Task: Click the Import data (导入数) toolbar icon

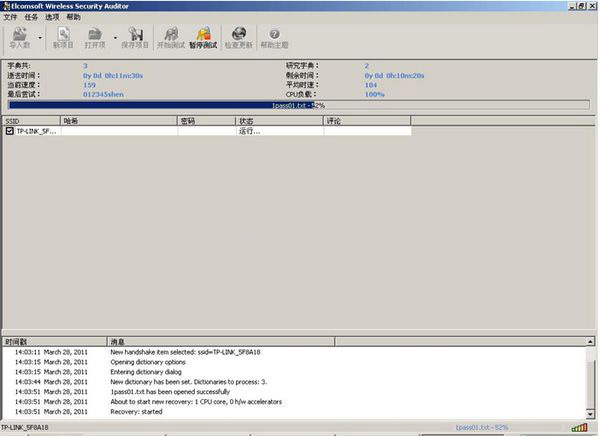Action: pos(20,38)
